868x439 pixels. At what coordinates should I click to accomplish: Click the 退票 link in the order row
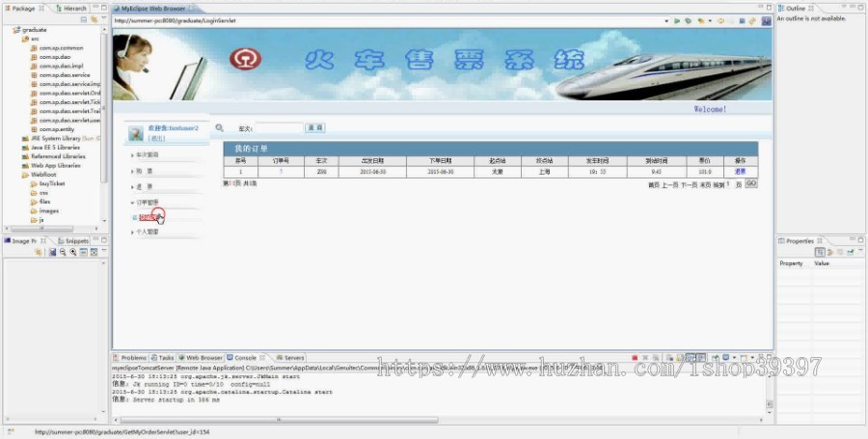point(740,172)
